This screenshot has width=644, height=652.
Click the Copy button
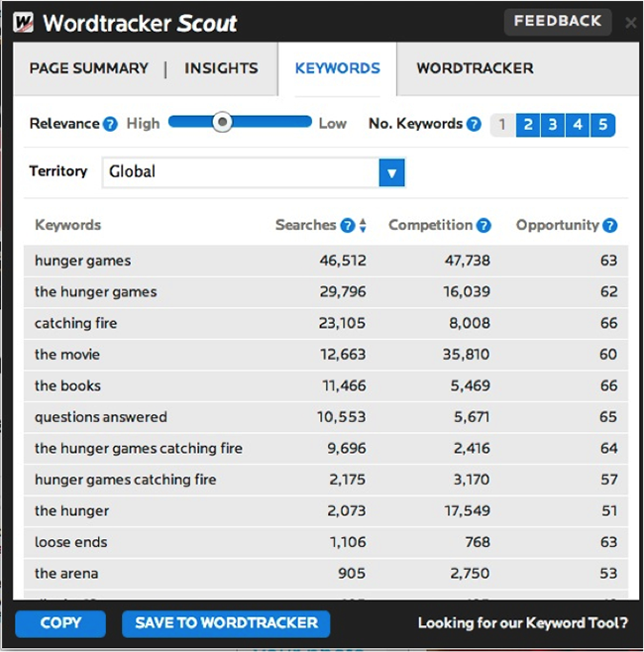click(x=60, y=623)
